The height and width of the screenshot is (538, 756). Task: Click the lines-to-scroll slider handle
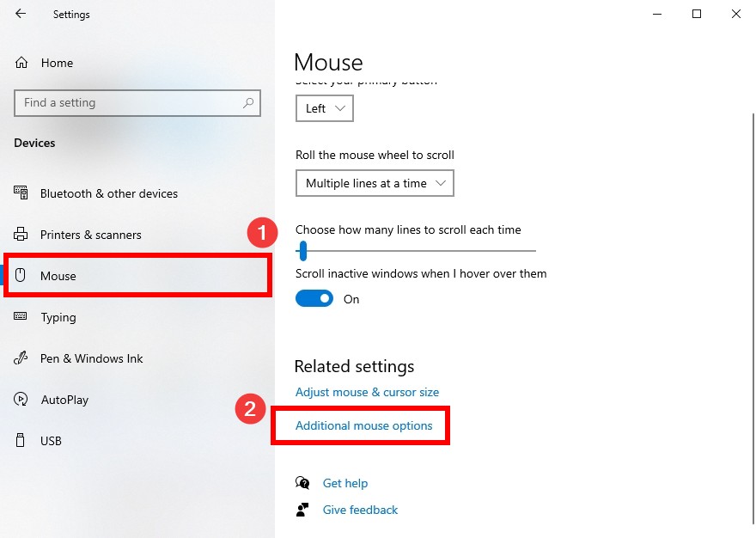303,251
